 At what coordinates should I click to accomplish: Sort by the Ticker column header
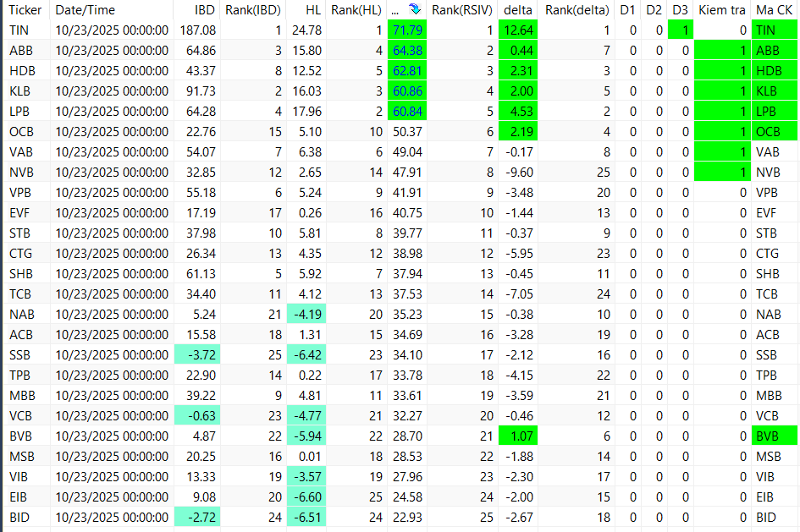25,9
